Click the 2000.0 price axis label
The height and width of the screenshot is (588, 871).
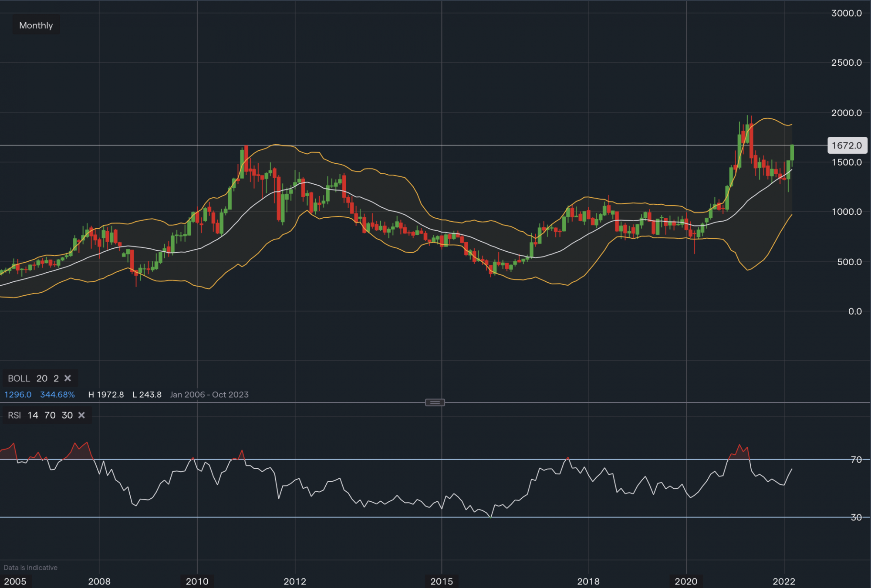(846, 113)
